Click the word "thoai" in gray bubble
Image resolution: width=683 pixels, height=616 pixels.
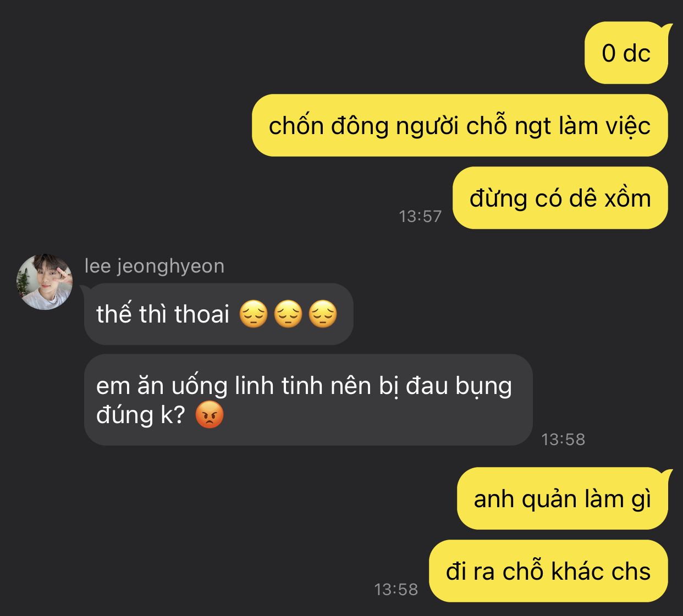pos(202,314)
